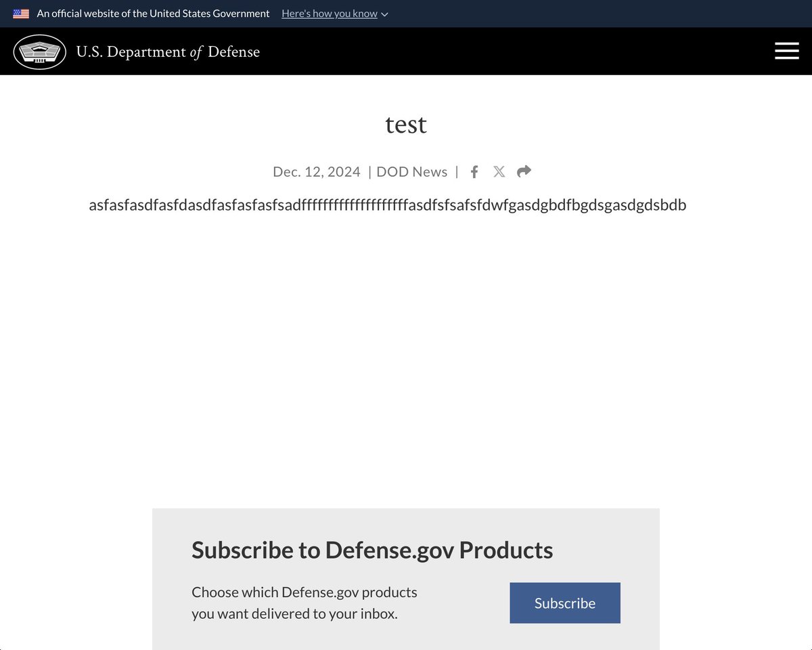Click "Subscribe to Defense.gov Products" heading

[372, 550]
